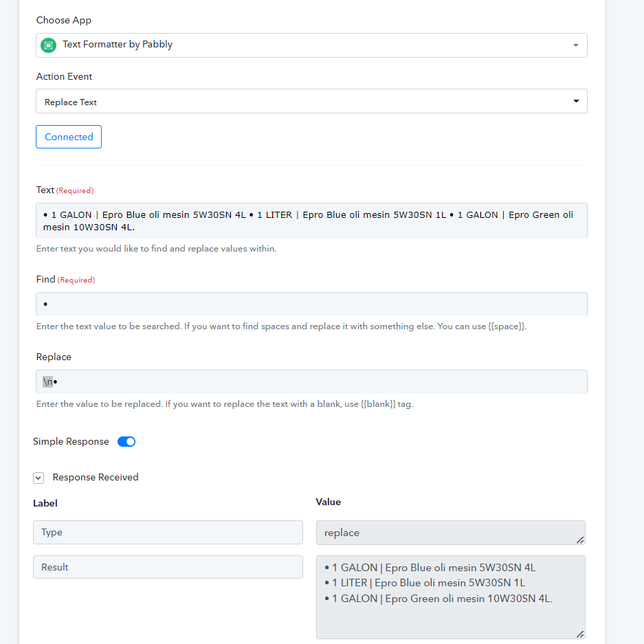Expand the Action Event dropdown arrow

(575, 102)
